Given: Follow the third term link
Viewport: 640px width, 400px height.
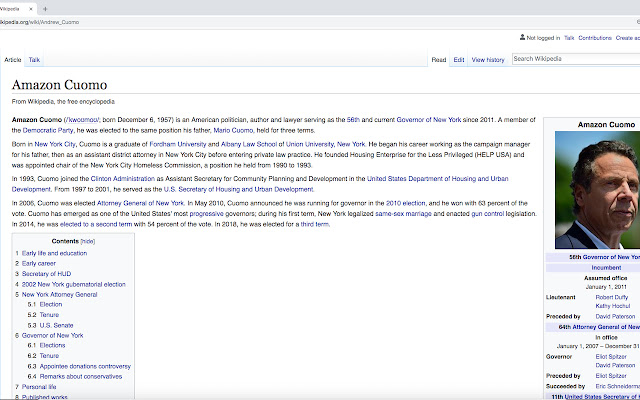Looking at the screenshot, I should coord(315,224).
